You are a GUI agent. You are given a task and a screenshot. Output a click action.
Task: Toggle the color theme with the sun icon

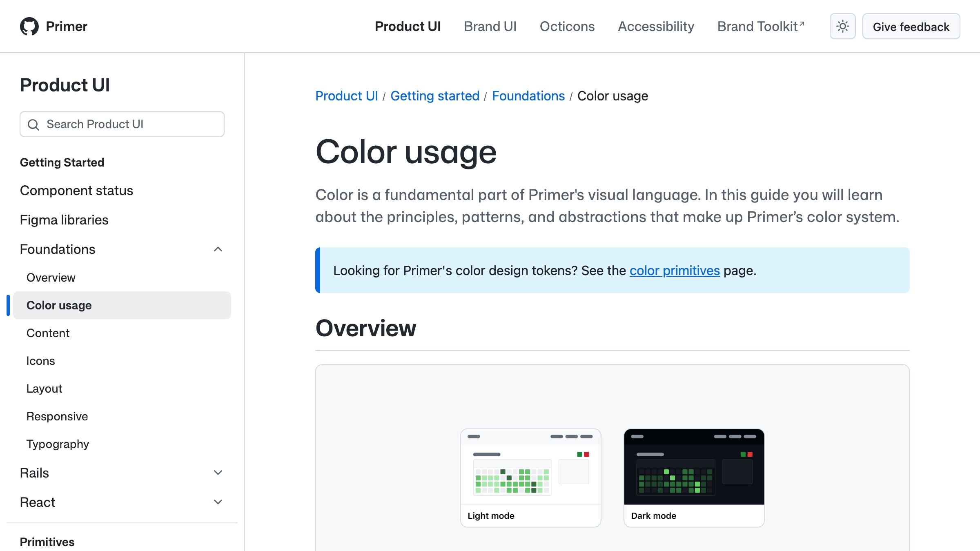click(x=842, y=26)
